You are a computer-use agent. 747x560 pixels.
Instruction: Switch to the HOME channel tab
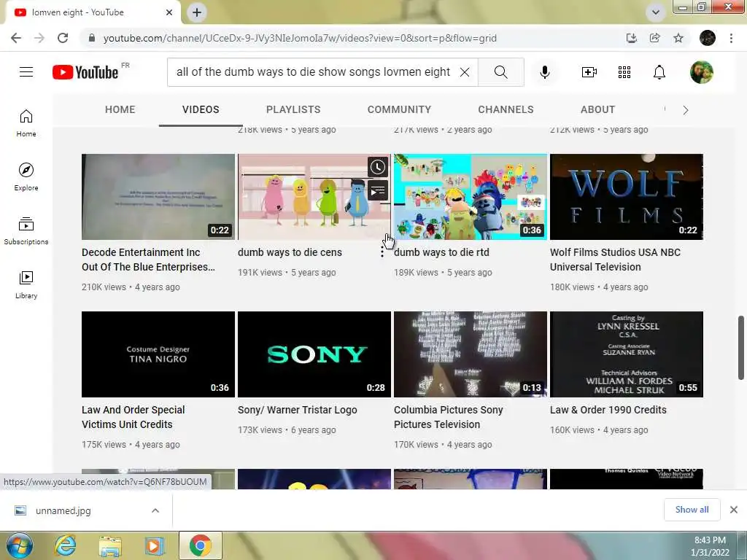[120, 109]
